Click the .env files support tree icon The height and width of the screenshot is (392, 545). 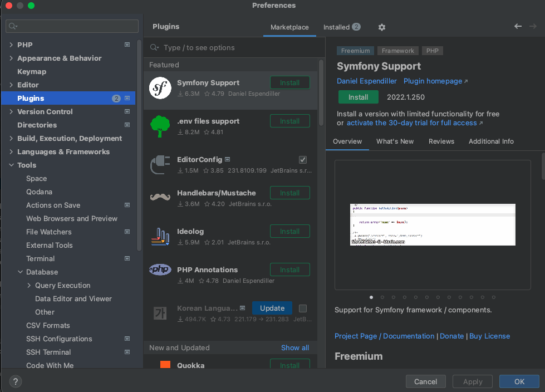coord(160,126)
